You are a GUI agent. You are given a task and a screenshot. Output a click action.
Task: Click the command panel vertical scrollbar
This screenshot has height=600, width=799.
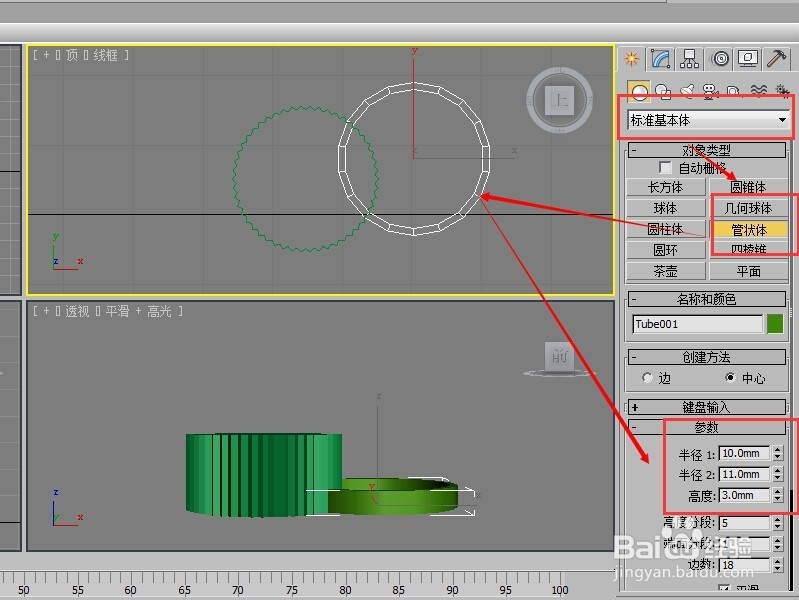coord(791,538)
